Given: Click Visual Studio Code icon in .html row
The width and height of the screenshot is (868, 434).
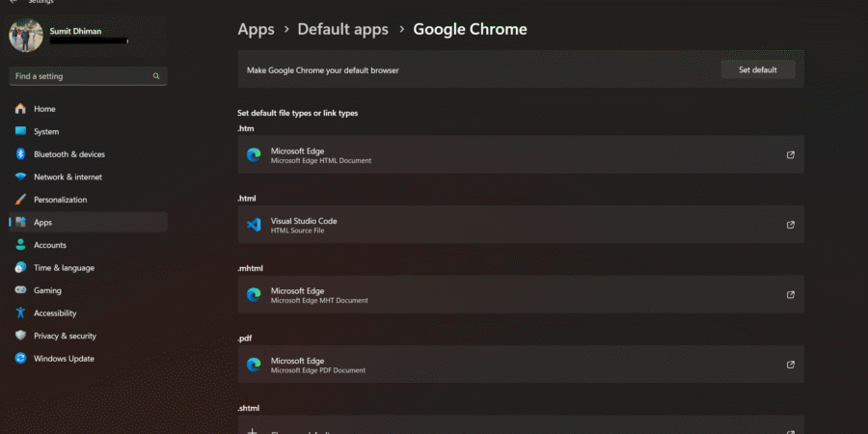Looking at the screenshot, I should tap(254, 225).
